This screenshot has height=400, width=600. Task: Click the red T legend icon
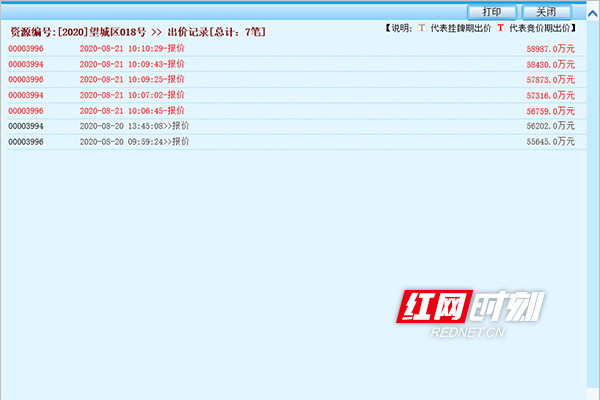[501, 28]
